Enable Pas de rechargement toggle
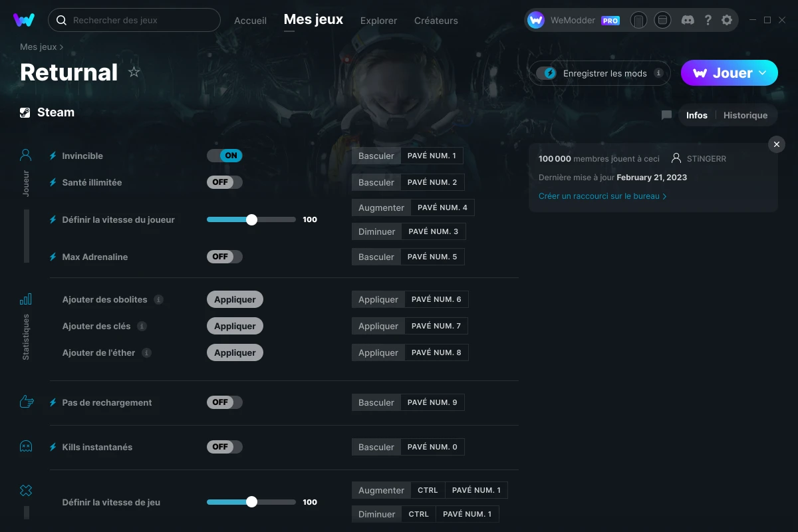798x532 pixels. 225,402
